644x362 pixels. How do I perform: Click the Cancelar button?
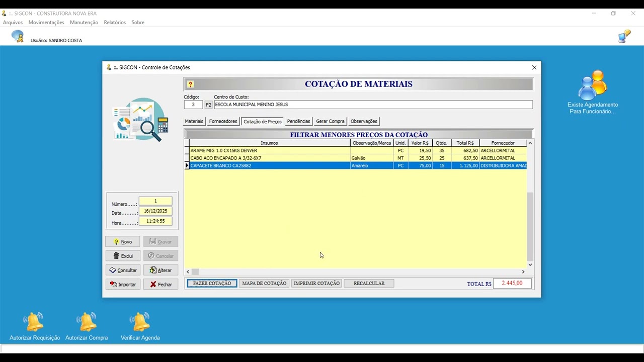coord(160,256)
